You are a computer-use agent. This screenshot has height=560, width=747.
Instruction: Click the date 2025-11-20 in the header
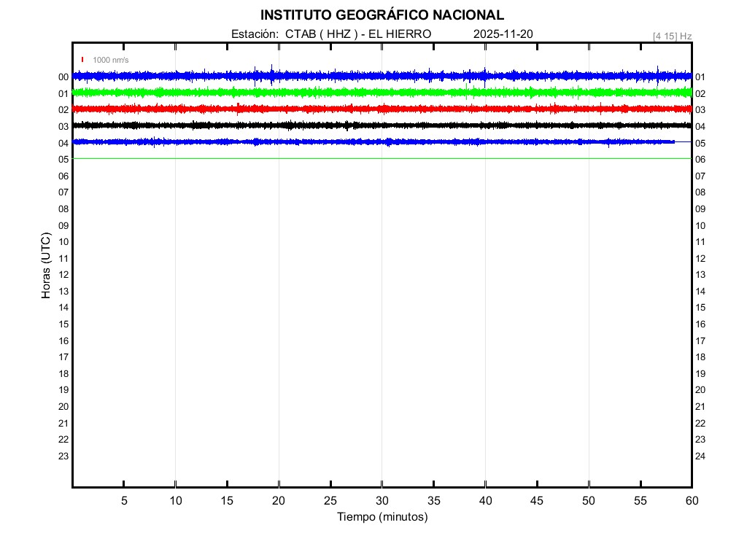(x=503, y=34)
